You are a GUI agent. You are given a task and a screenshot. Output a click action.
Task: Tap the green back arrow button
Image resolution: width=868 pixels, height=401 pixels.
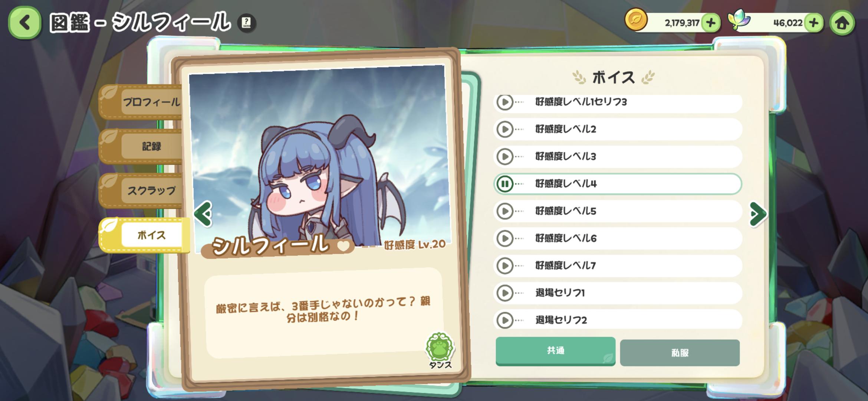(x=24, y=23)
